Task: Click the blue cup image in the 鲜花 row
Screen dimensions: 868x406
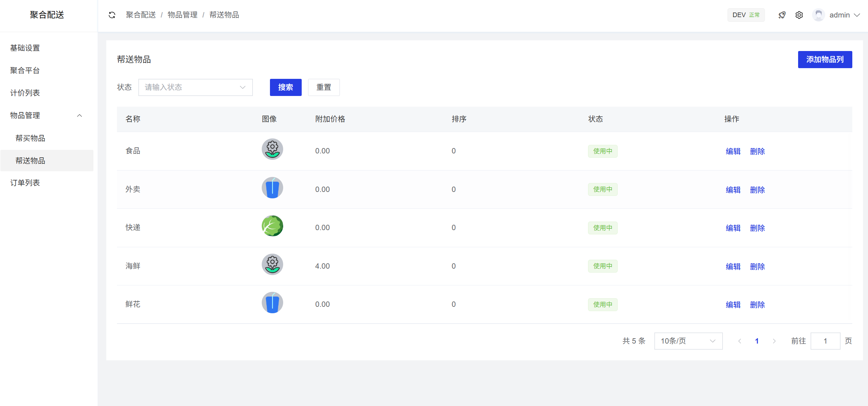Action: [x=272, y=303]
